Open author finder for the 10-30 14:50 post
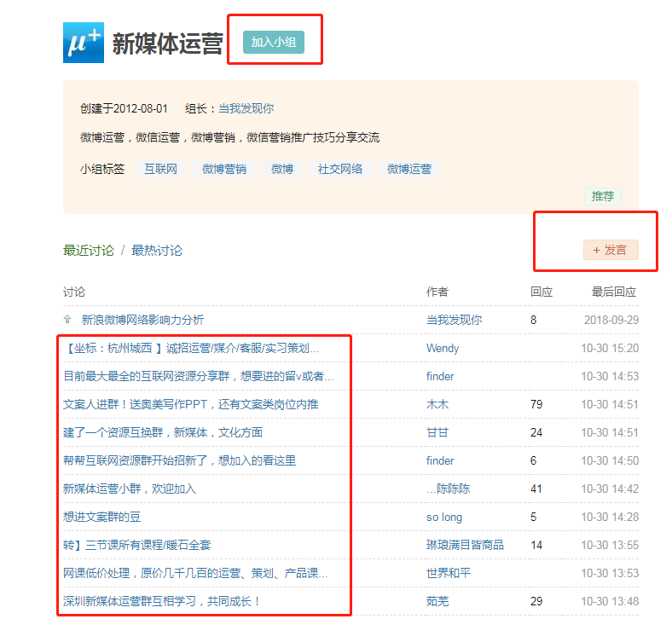This screenshot has height=619, width=672. coord(440,460)
